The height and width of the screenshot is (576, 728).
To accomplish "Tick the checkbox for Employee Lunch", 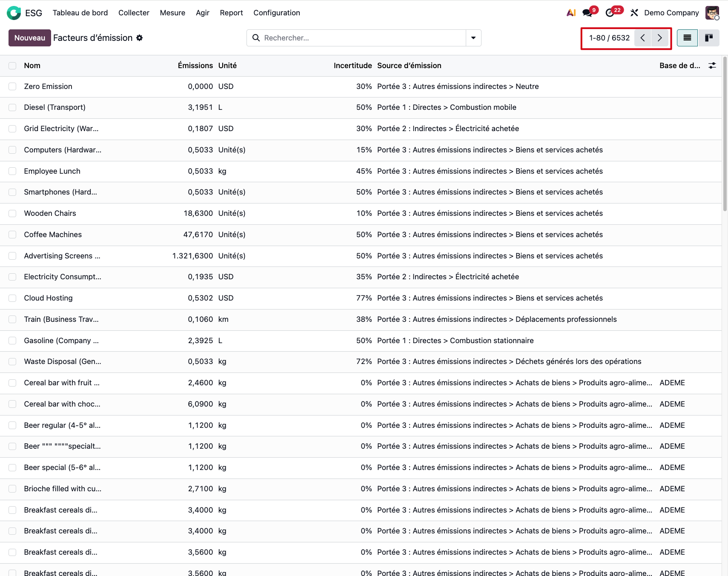I will tap(12, 171).
